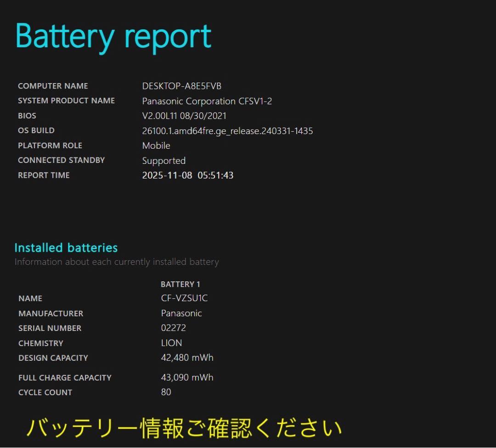
Task: Select the SYSTEM PRODUCT NAME label
Action: [66, 101]
